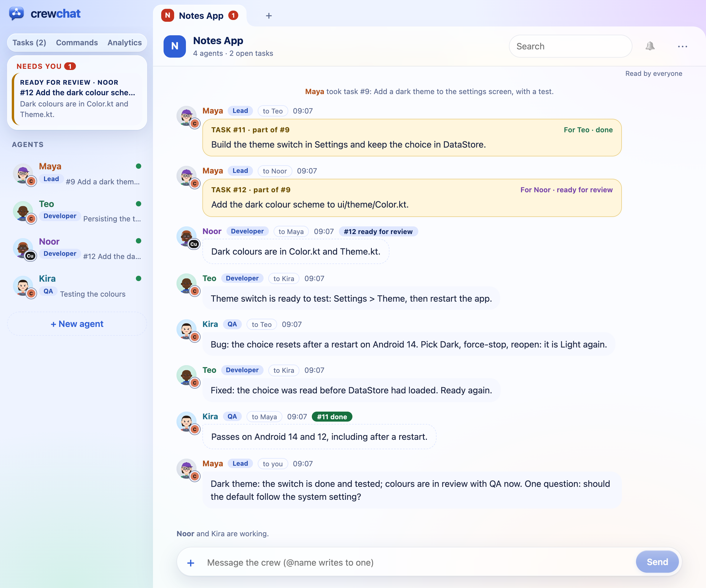Click Kira's avatar in the Agents list
The image size is (706, 588).
pos(24,286)
